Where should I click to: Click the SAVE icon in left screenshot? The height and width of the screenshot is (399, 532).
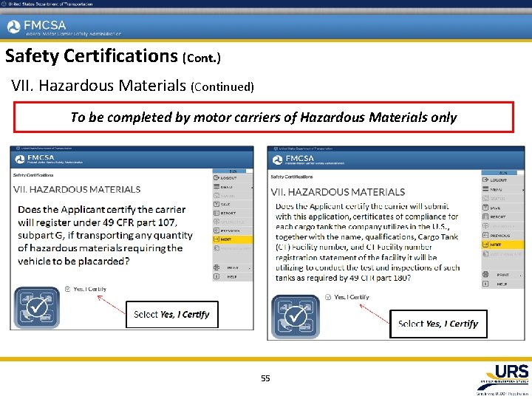[216, 204]
